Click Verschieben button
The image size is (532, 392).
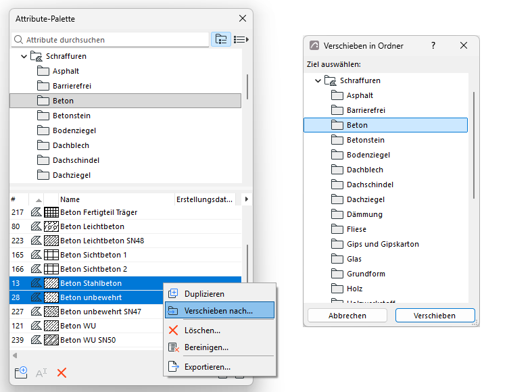point(435,316)
